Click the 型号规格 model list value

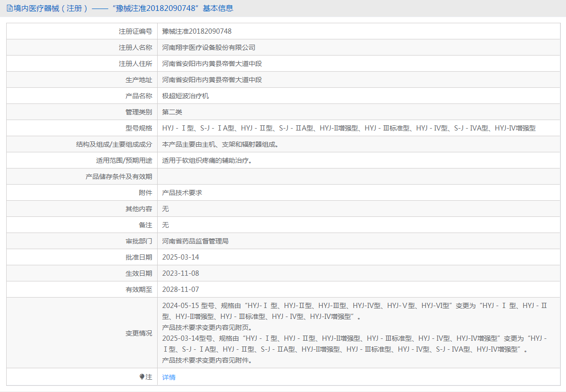(349, 129)
